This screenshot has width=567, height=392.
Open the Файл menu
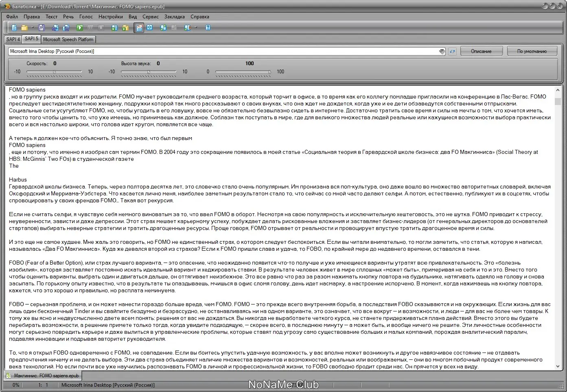click(12, 17)
